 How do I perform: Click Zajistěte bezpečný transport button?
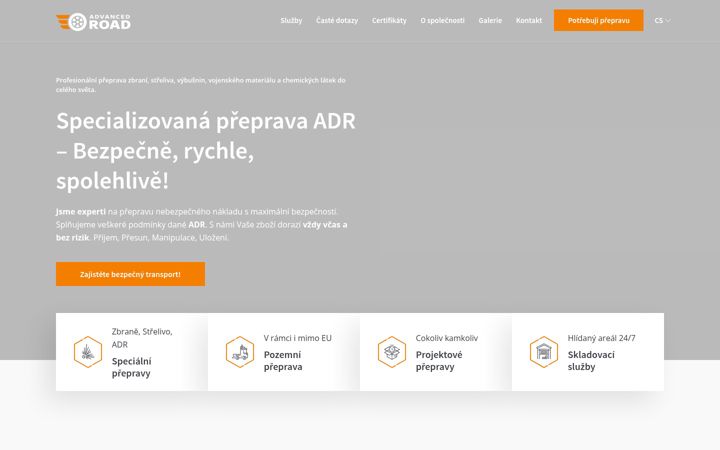coord(130,274)
